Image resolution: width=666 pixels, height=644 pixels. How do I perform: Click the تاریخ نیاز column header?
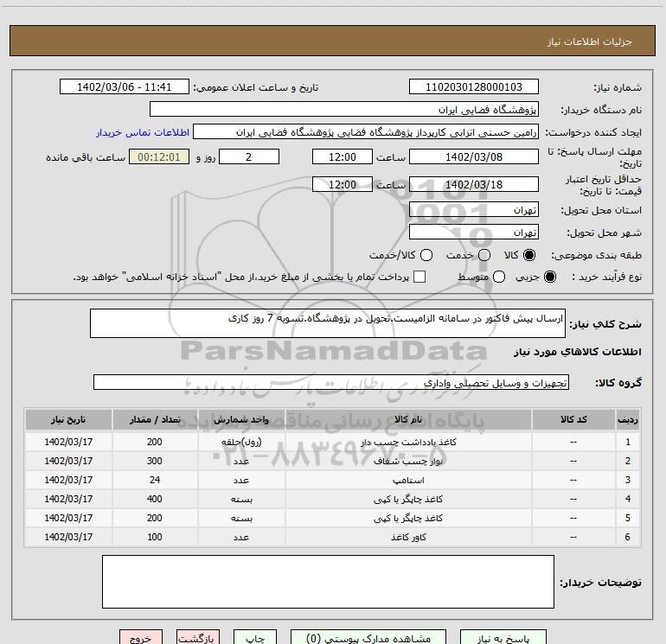point(68,419)
